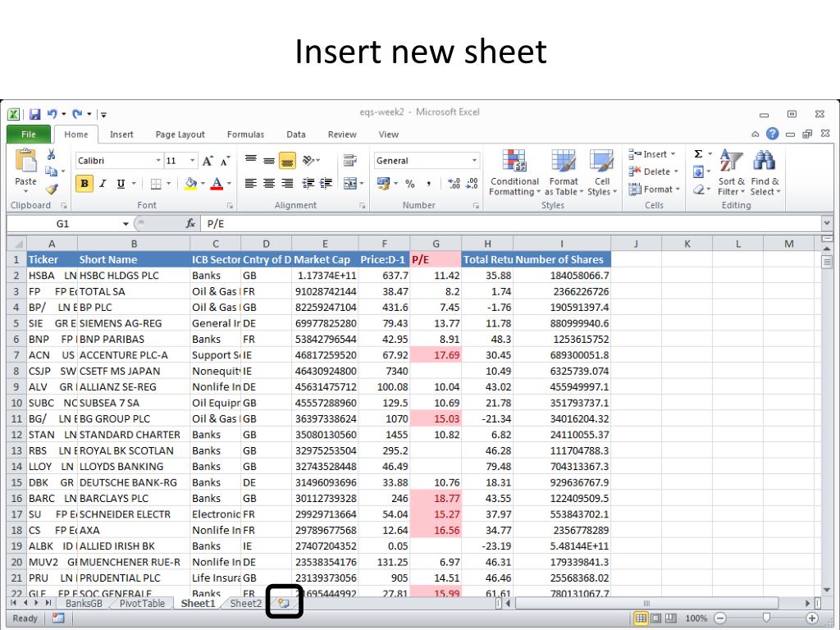The width and height of the screenshot is (840, 630).
Task: Click in the formula bar input
Action: pos(512,223)
